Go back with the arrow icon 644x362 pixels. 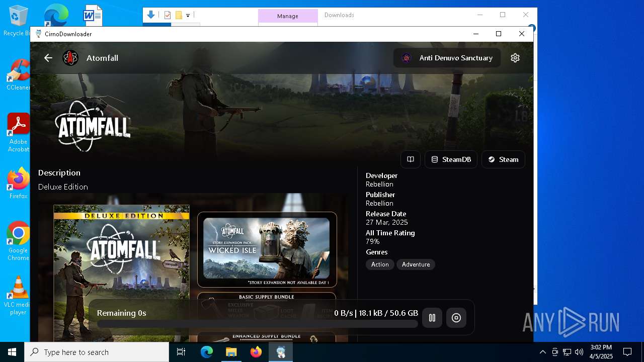[x=48, y=58]
